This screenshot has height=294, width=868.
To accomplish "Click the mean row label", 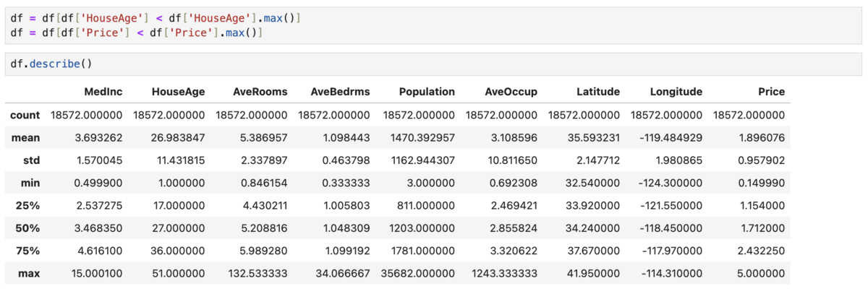I will click(x=26, y=137).
